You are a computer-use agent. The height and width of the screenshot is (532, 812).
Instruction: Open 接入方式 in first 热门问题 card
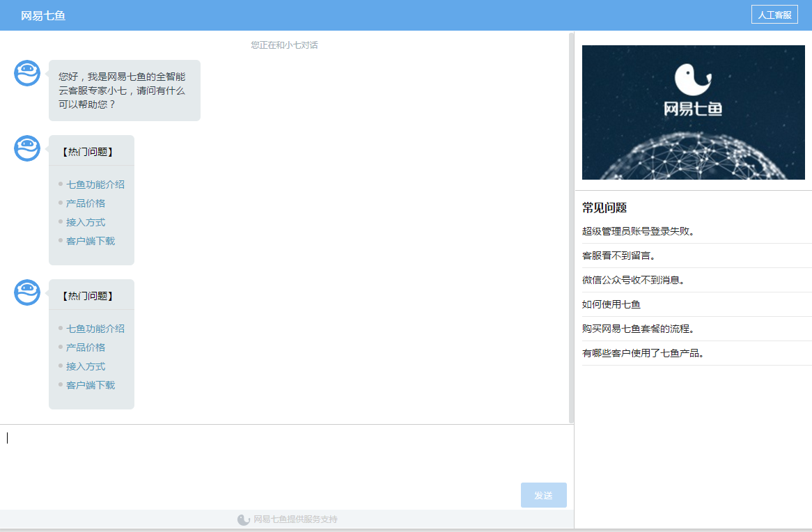[86, 222]
